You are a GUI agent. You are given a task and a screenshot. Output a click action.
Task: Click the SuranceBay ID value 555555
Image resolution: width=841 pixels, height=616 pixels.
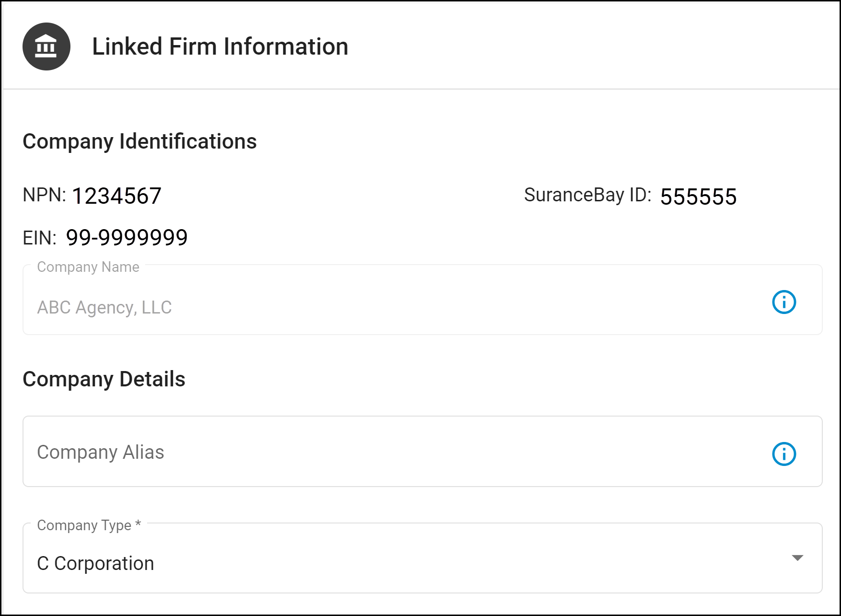(x=698, y=197)
